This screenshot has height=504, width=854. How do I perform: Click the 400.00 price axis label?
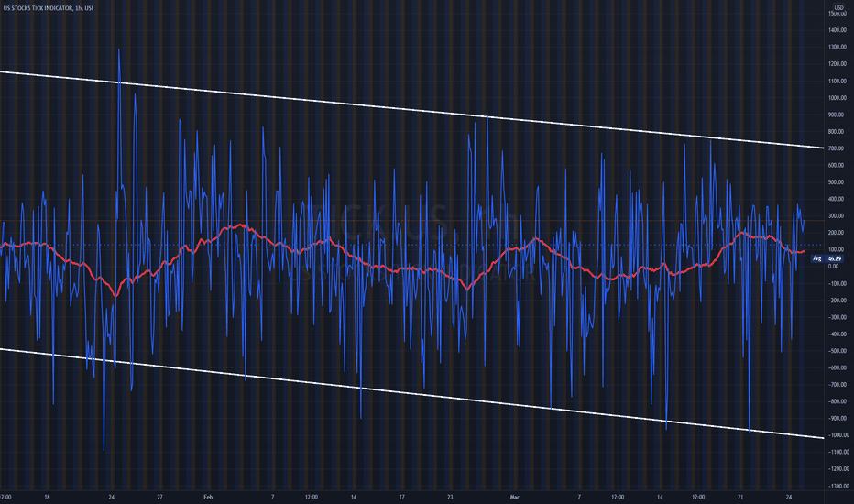(838, 200)
